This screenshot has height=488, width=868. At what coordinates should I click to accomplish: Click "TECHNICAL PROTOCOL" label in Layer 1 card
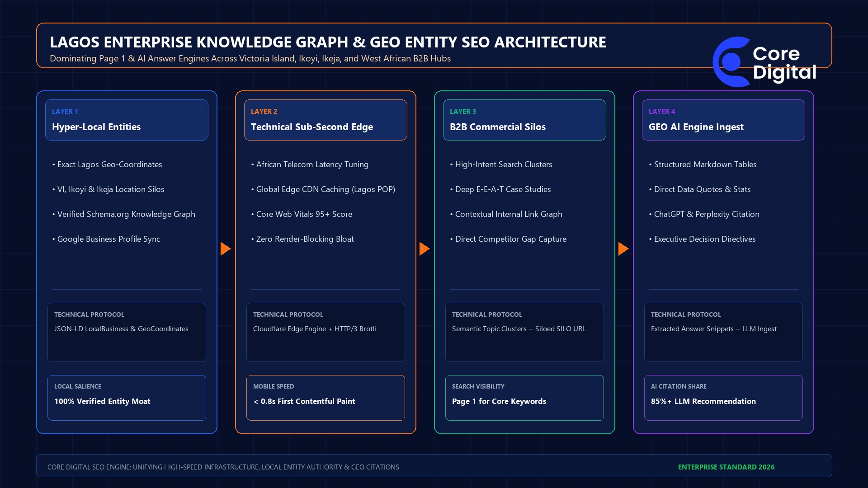coord(89,314)
